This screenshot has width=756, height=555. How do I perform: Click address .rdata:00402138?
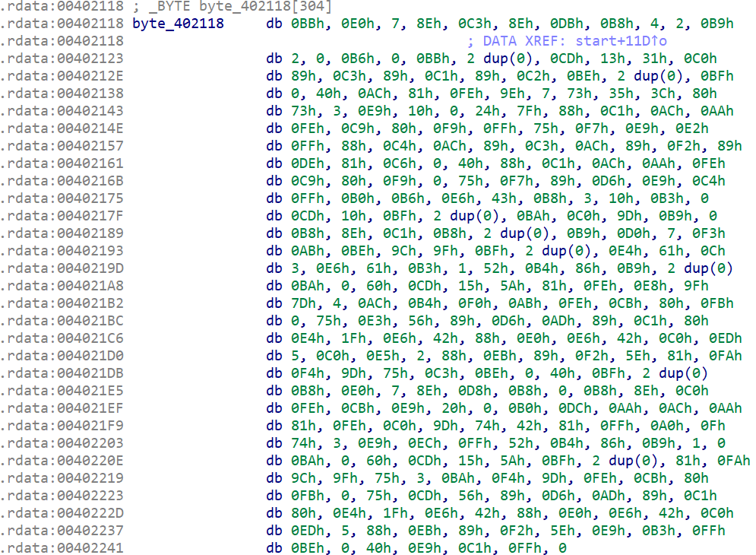(62, 94)
